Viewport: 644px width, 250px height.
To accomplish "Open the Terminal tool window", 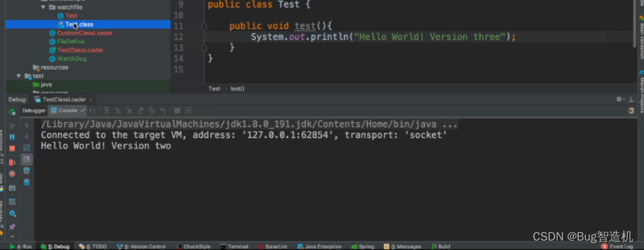I will 234,247.
